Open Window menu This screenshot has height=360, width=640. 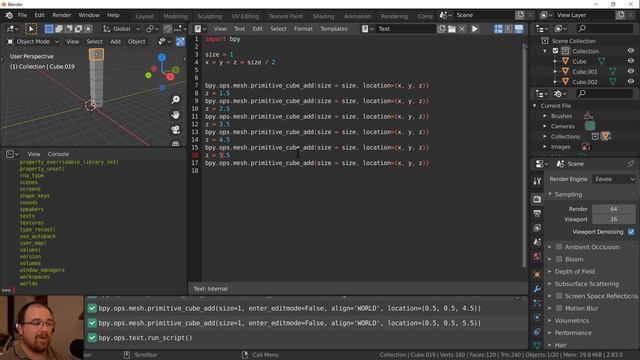(x=89, y=15)
